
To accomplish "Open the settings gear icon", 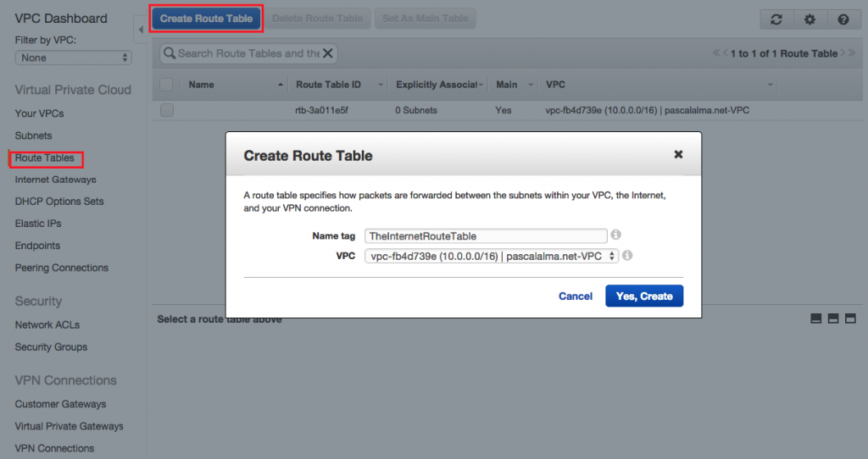I will [810, 19].
